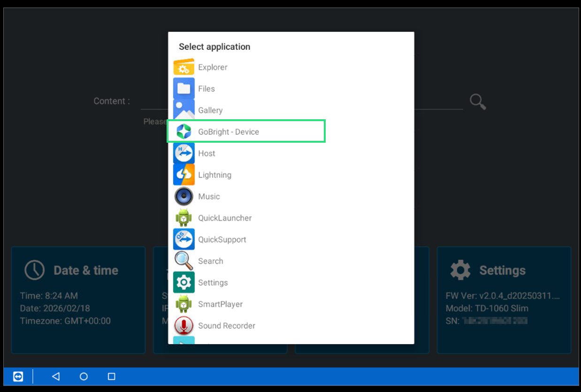Image resolution: width=581 pixels, height=392 pixels.
Task: Select the Sound Recorder microphone icon
Action: pos(183,326)
